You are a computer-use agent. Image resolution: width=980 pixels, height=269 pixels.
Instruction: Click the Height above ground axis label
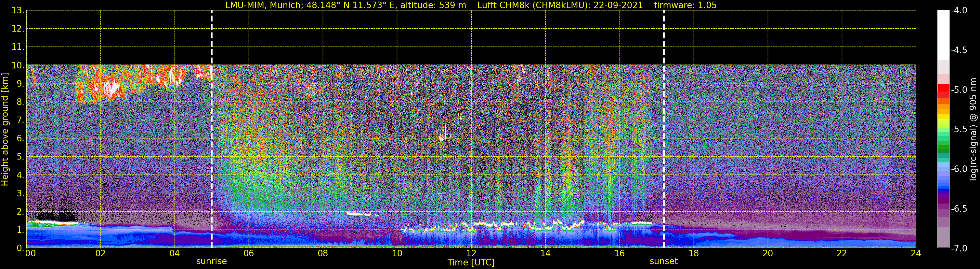[5, 129]
